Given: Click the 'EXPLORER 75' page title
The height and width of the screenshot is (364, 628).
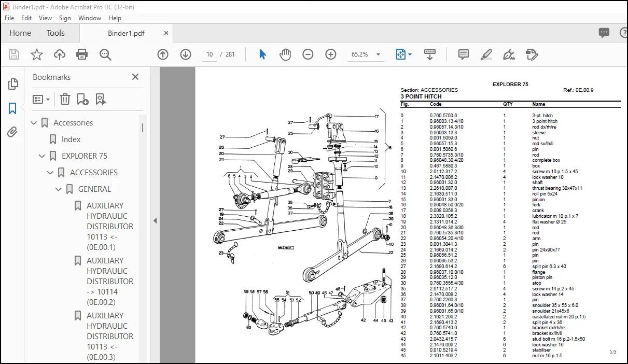Looking at the screenshot, I should pos(510,84).
